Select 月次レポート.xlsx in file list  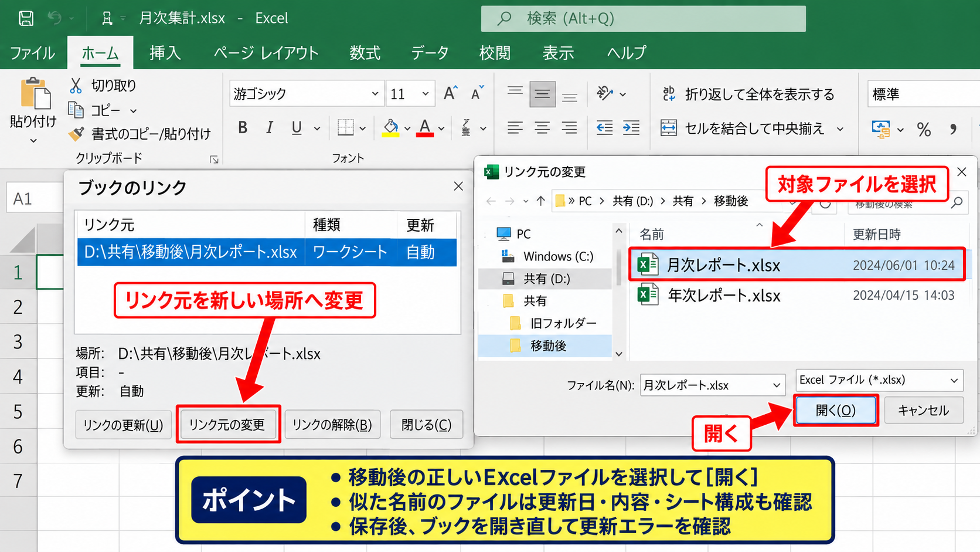coord(797,265)
